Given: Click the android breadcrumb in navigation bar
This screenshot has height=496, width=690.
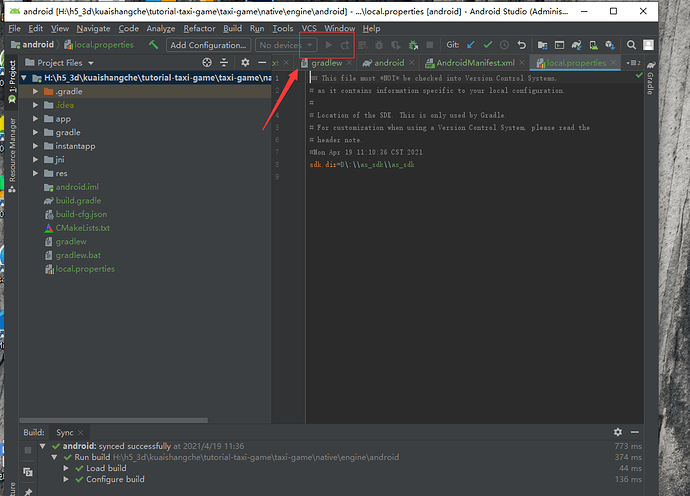Looking at the screenshot, I should (x=33, y=44).
